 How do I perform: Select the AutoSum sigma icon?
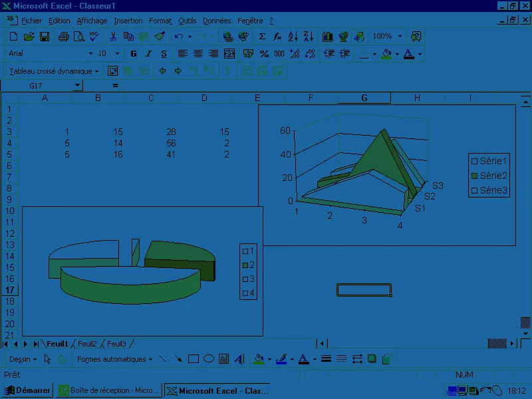click(x=262, y=37)
